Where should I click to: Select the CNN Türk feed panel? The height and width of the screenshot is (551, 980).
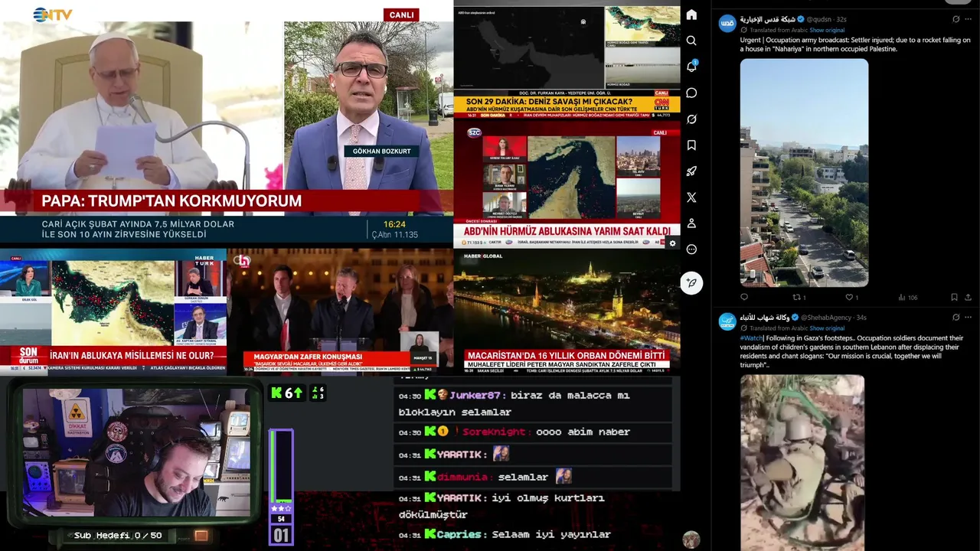[x=567, y=61]
